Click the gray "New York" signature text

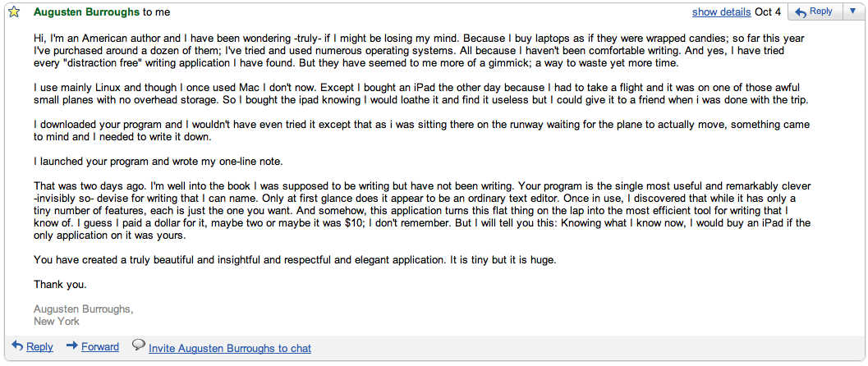click(57, 321)
